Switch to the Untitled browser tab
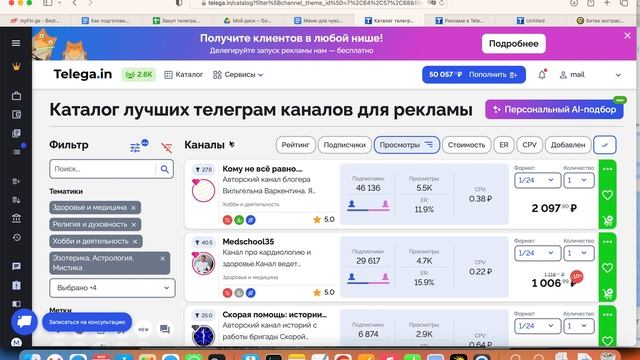This screenshot has width=640, height=360. click(x=531, y=20)
